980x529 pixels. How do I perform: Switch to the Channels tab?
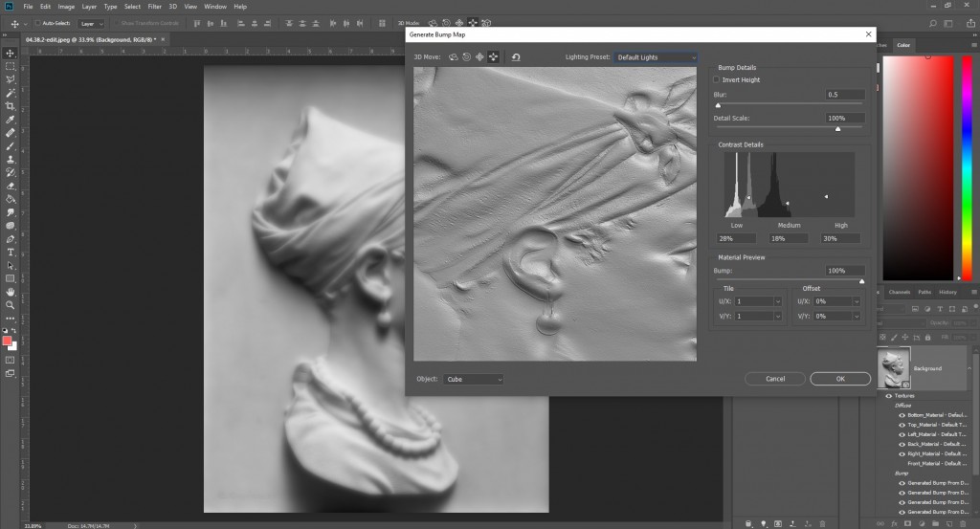click(900, 292)
